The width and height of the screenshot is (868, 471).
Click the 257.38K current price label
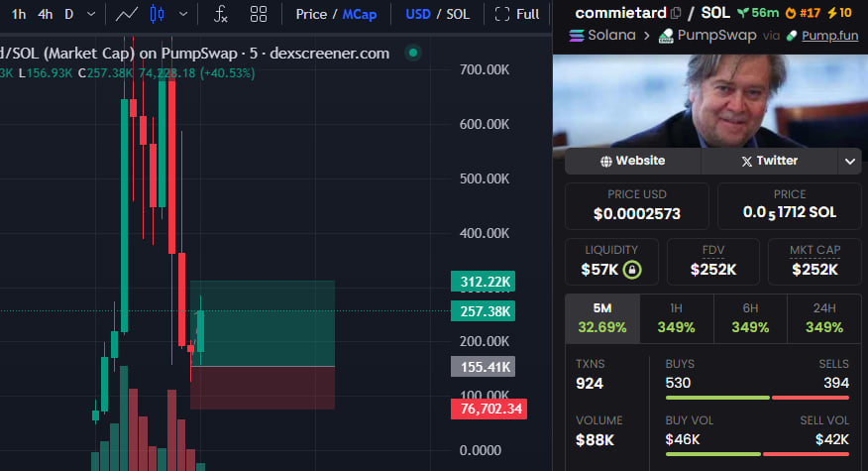coord(483,311)
